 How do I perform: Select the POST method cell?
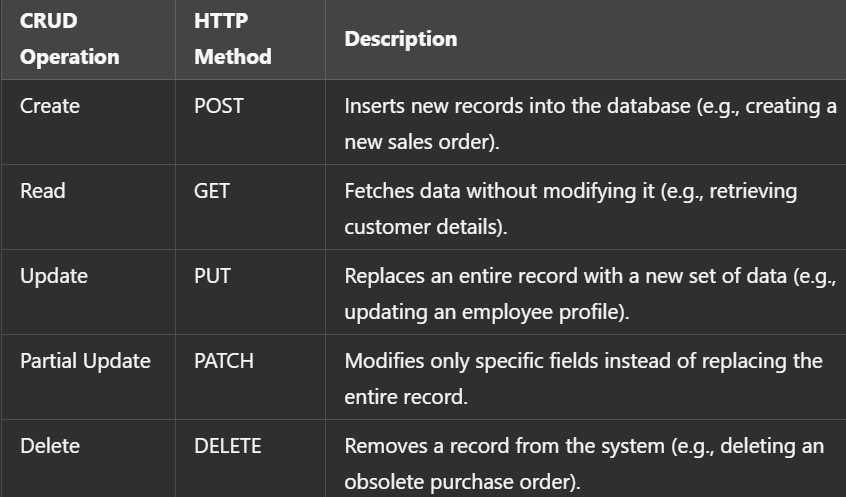218,106
